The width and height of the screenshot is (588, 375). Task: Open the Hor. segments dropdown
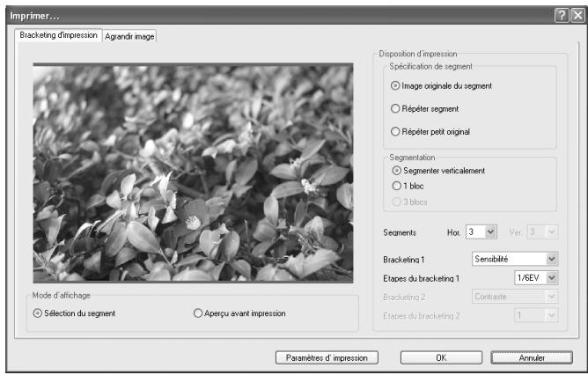pyautogui.click(x=481, y=232)
